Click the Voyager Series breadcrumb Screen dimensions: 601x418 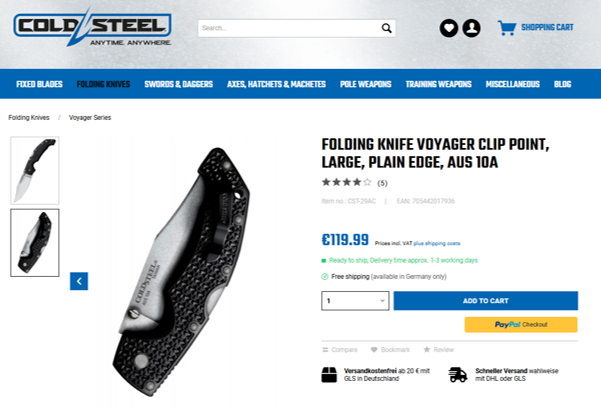(90, 118)
